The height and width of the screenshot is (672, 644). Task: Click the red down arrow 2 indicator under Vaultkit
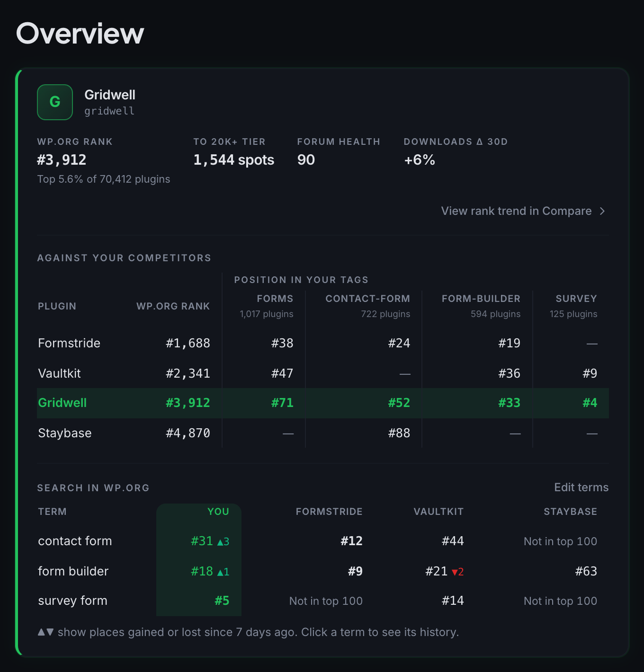(457, 572)
